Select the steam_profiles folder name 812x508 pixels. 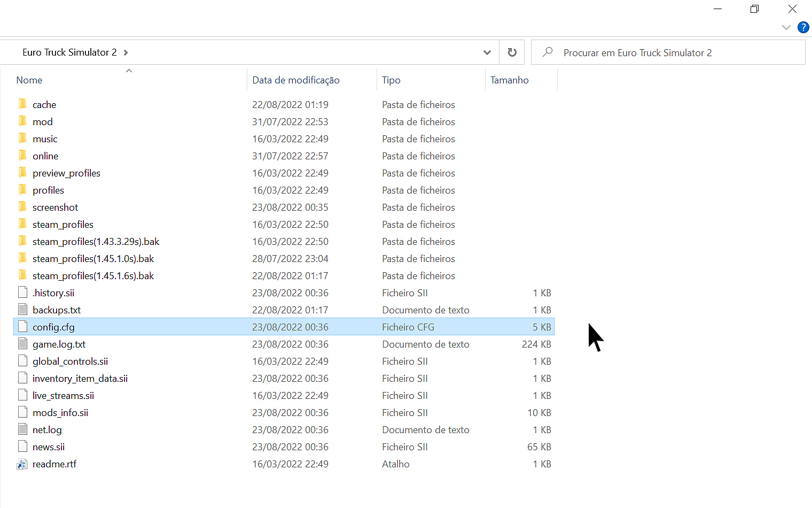pyautogui.click(x=63, y=225)
